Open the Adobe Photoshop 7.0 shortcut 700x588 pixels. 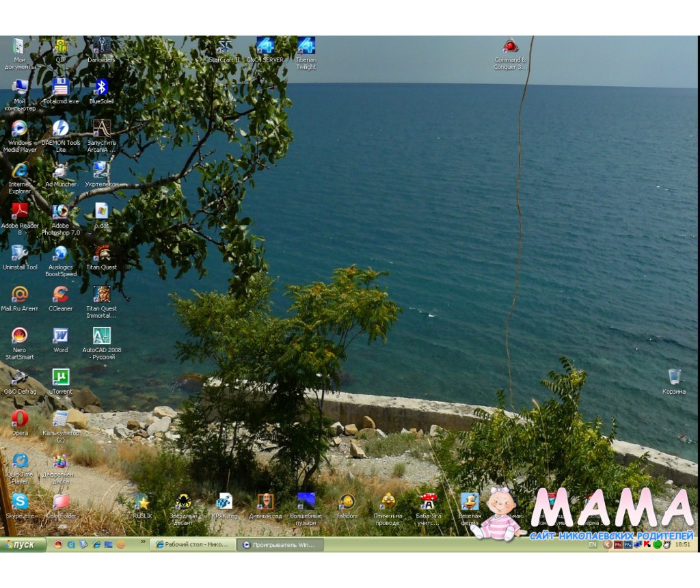point(60,212)
